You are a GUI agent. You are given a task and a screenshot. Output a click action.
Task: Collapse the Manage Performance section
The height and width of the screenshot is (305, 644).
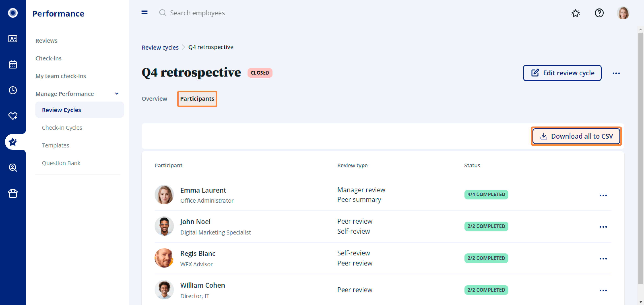click(x=117, y=94)
